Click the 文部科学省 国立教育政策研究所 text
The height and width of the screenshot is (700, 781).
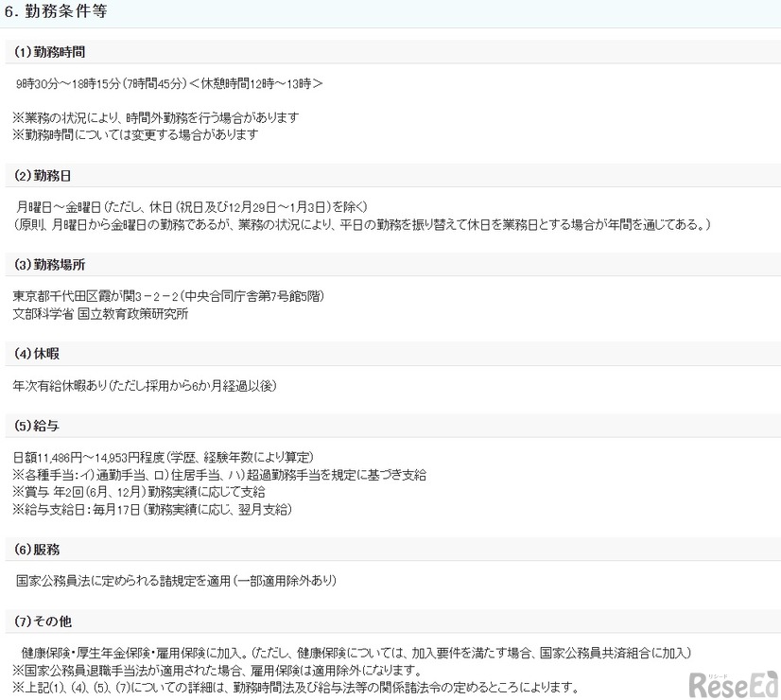(100, 314)
